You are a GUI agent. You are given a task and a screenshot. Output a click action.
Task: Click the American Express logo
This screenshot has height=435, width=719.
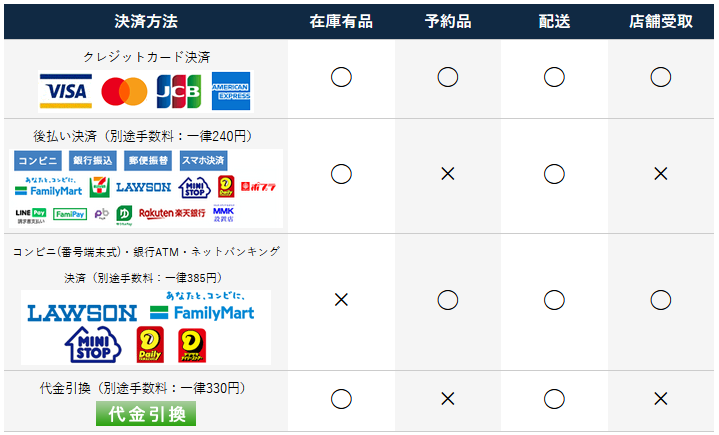[x=231, y=91]
